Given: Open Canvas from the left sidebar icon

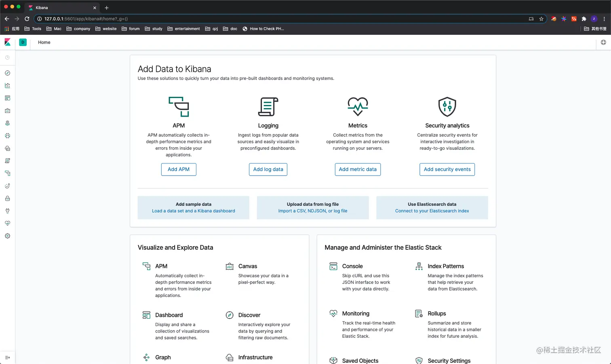Looking at the screenshot, I should [7, 111].
